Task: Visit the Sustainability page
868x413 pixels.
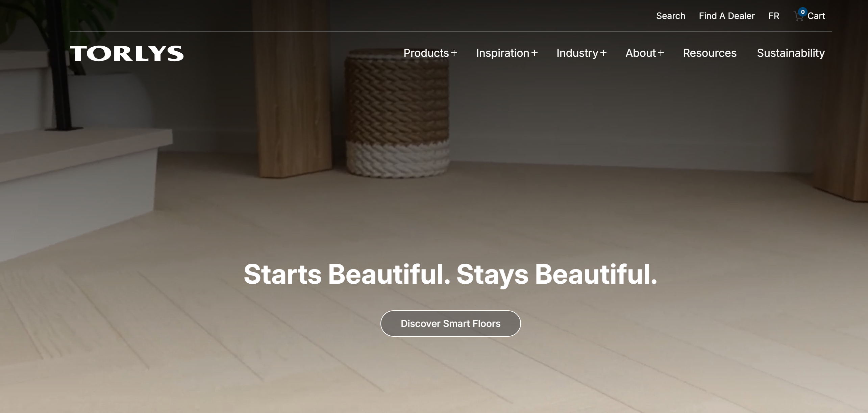Action: coord(791,53)
